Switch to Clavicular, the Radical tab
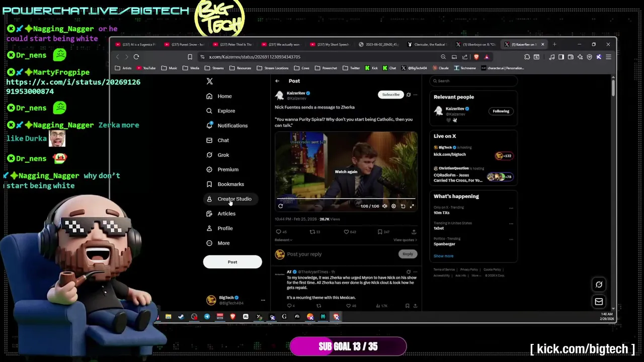Image resolution: width=644 pixels, height=362 pixels. coord(427,44)
